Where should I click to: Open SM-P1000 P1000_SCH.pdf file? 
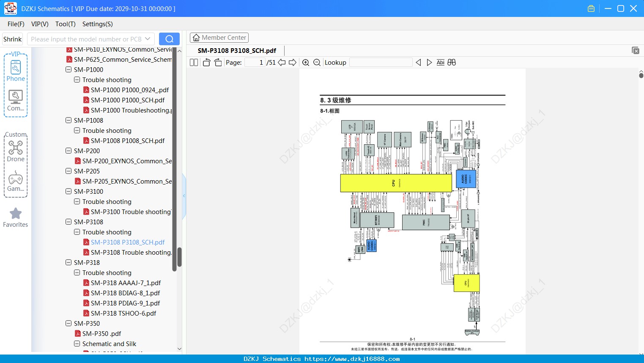pyautogui.click(x=128, y=100)
